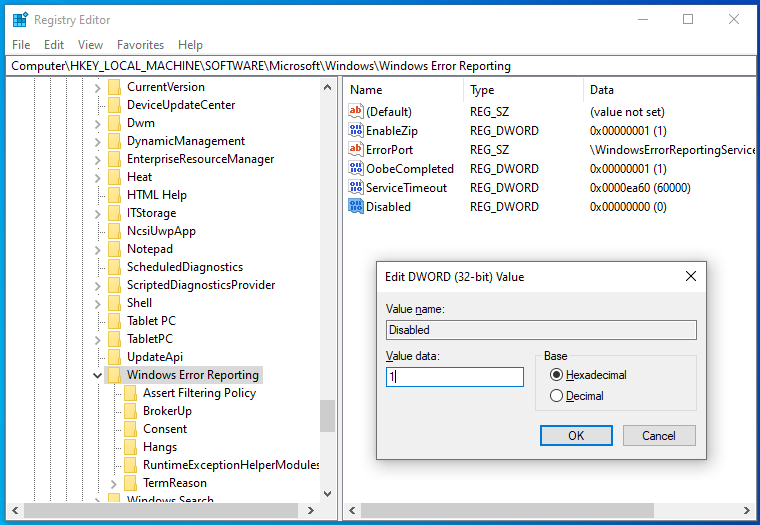Click the Consent subkey folder icon
This screenshot has width=760, height=525.
point(130,429)
